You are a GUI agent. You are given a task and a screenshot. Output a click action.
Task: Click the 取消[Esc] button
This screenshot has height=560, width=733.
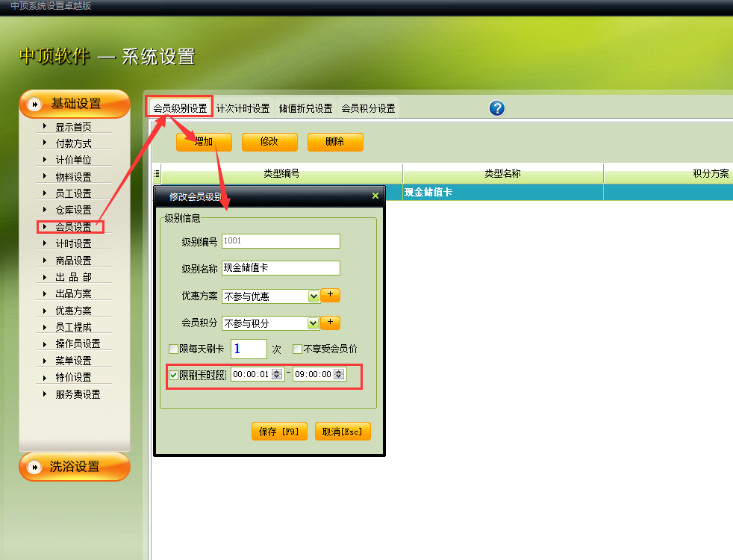click(343, 432)
